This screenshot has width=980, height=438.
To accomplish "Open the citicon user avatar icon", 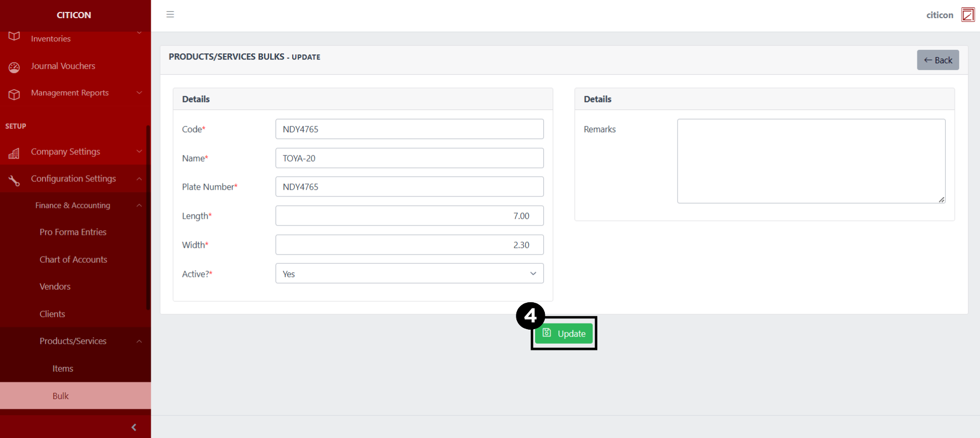I will (x=968, y=15).
